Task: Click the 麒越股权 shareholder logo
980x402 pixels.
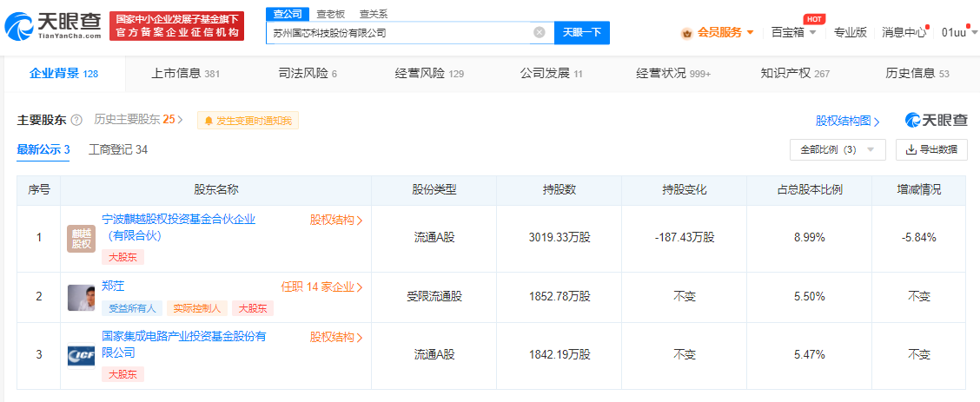Action: point(82,239)
